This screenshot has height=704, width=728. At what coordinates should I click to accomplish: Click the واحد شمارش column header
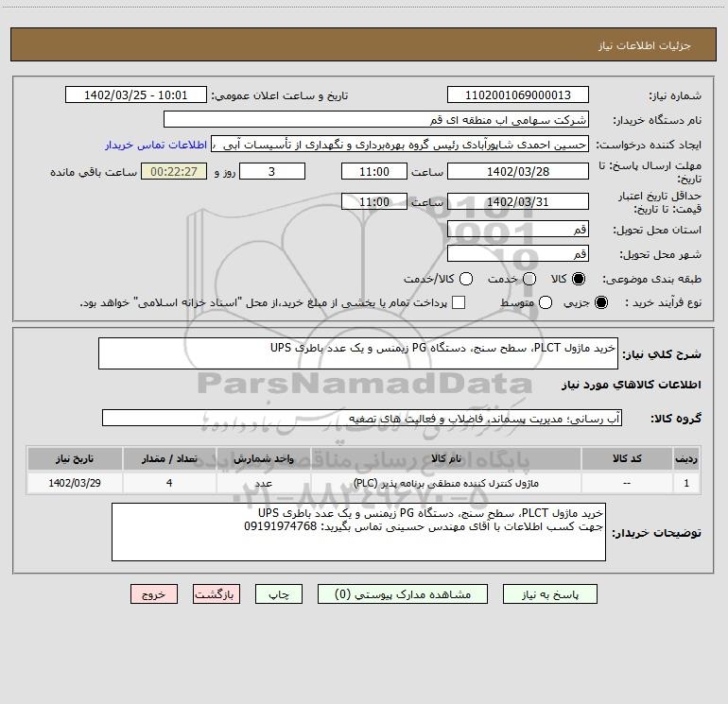click(x=263, y=458)
